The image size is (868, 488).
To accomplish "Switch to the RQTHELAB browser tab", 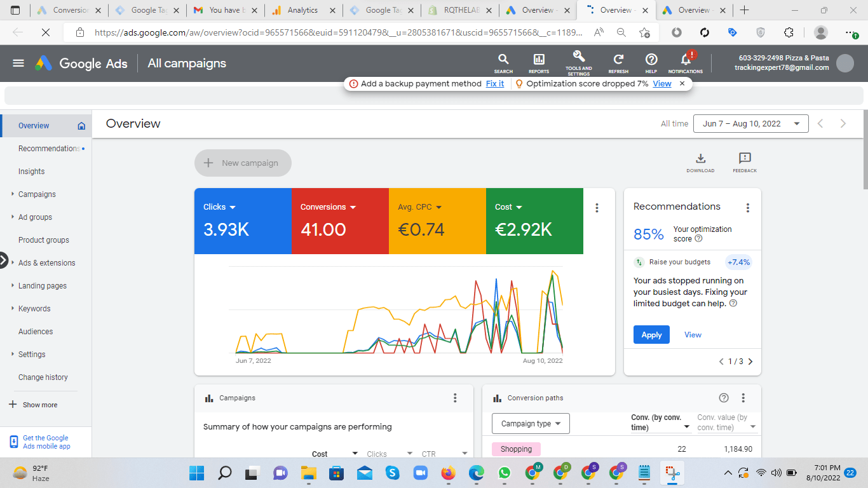I will click(460, 10).
